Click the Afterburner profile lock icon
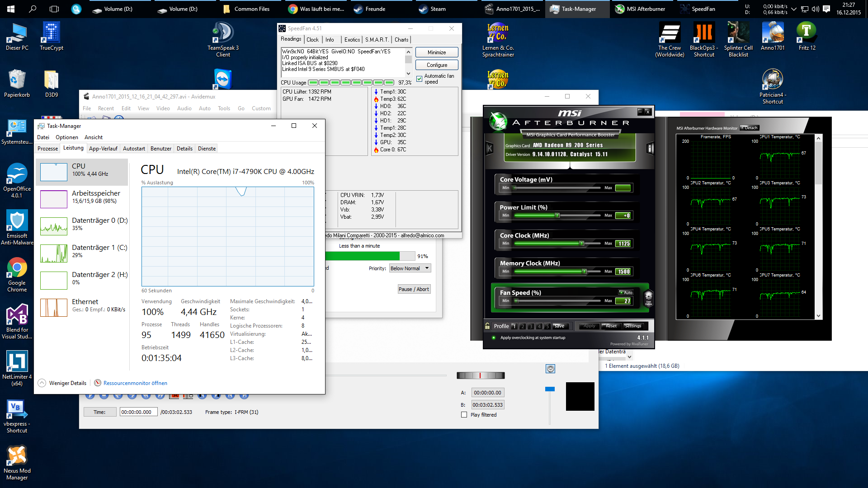 [487, 326]
